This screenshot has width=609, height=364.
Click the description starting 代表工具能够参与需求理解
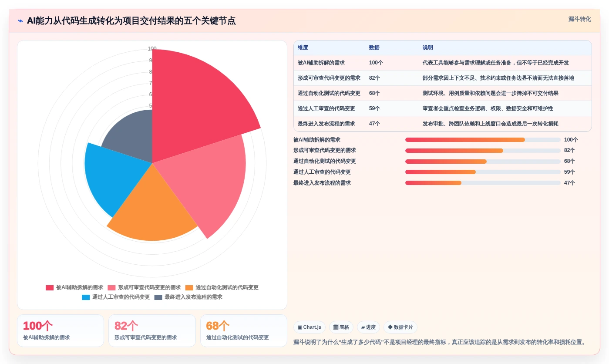tap(496, 63)
